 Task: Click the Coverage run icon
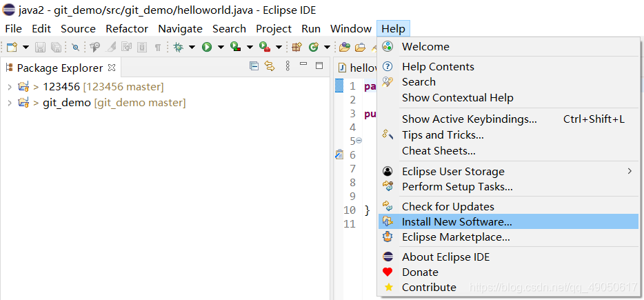(x=235, y=48)
